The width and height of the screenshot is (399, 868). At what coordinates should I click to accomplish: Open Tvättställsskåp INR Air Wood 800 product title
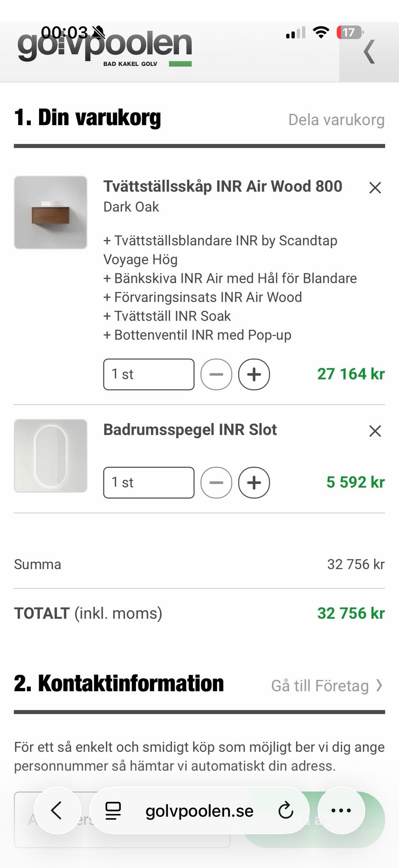click(222, 186)
